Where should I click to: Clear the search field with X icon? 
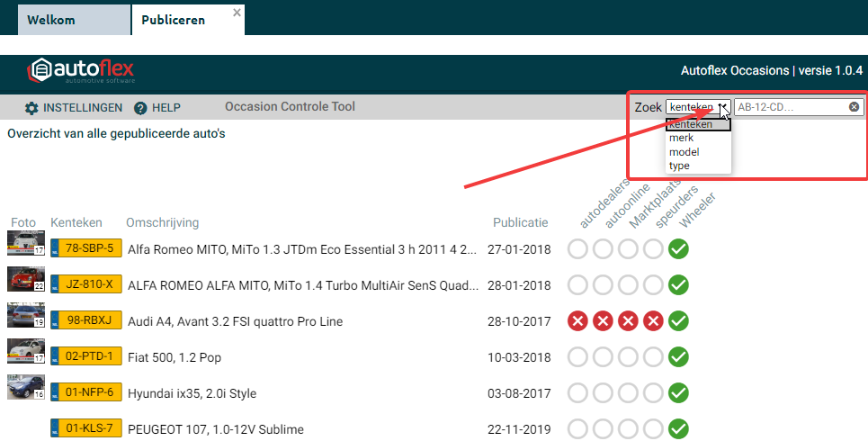click(854, 107)
